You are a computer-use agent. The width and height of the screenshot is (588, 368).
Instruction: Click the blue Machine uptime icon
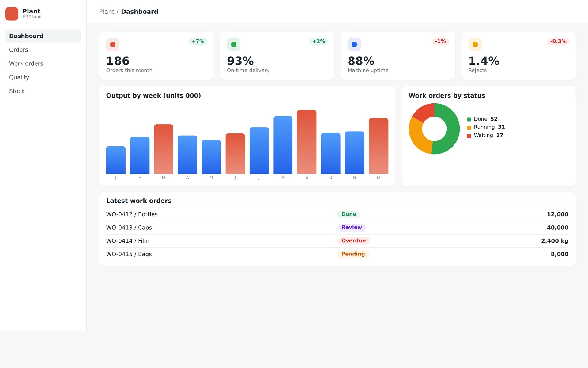coord(354,44)
